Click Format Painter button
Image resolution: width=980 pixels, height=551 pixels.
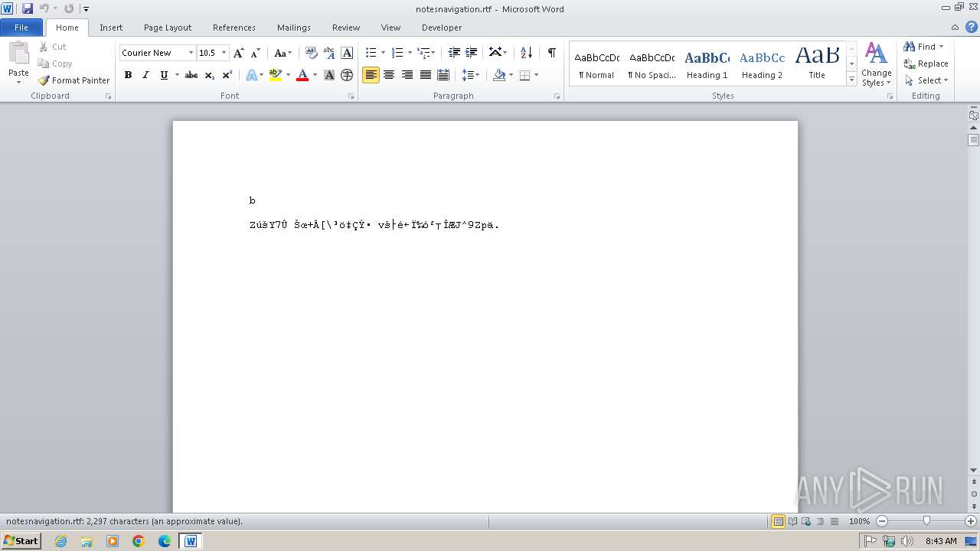73,80
